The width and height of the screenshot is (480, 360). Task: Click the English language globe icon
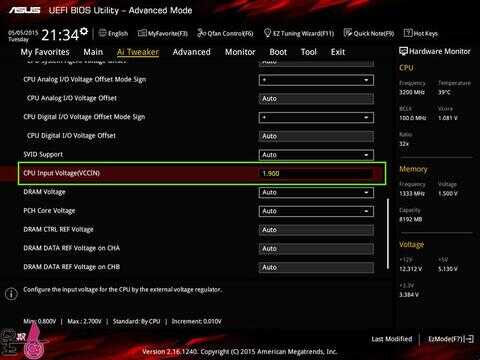point(102,33)
